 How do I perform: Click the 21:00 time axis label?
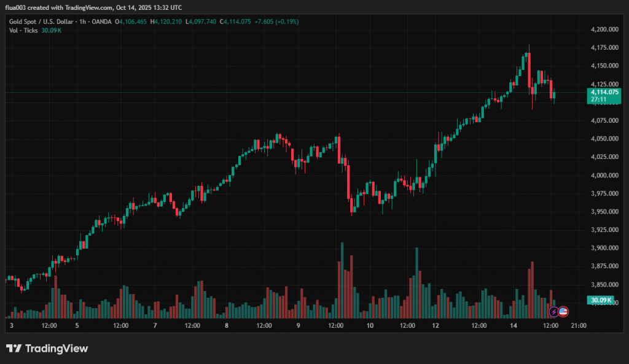click(x=579, y=326)
